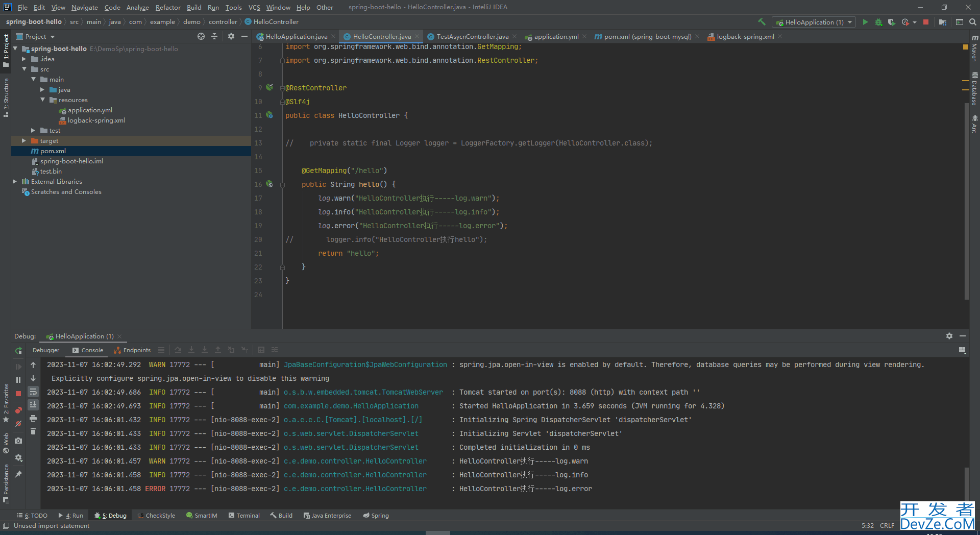
Task: Open the VCS menu
Action: tap(254, 7)
